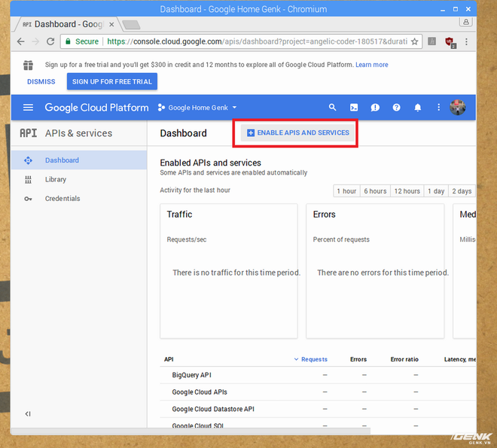Select the 2 days time range
497x448 pixels.
462,191
